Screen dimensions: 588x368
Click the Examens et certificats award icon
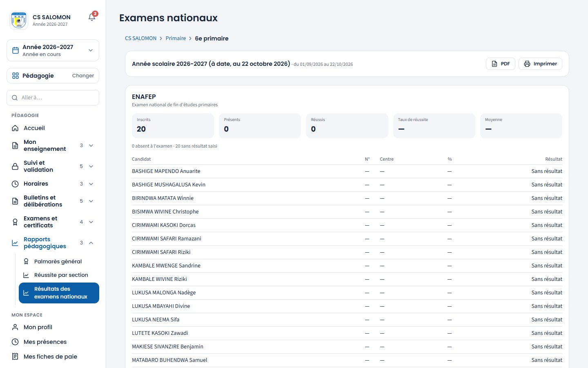(x=15, y=222)
